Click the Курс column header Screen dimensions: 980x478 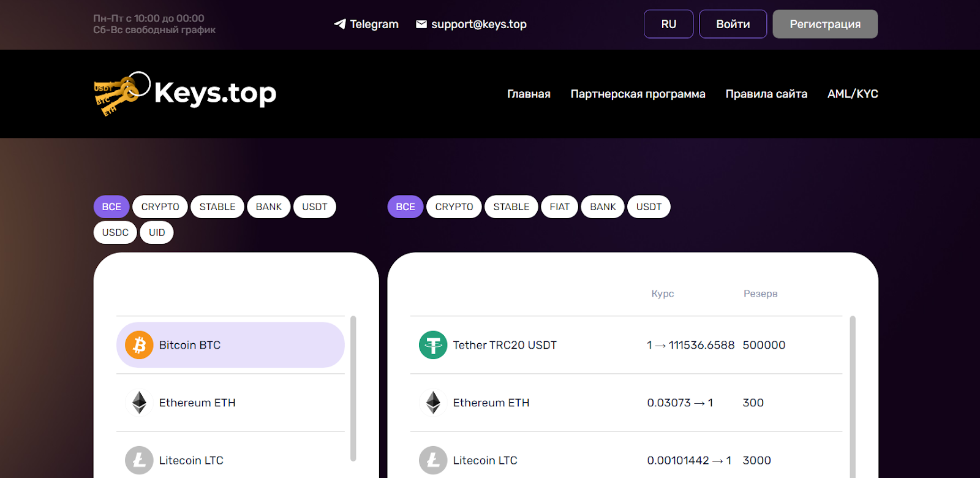[663, 294]
